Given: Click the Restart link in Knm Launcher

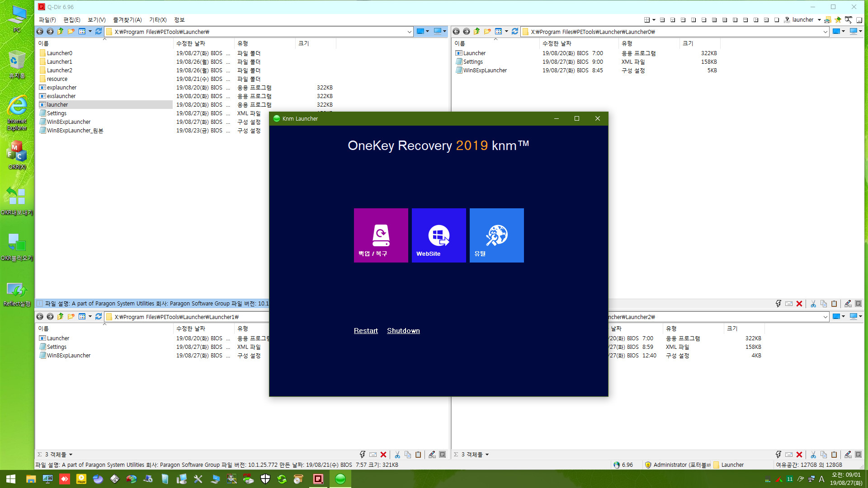Looking at the screenshot, I should 365,331.
